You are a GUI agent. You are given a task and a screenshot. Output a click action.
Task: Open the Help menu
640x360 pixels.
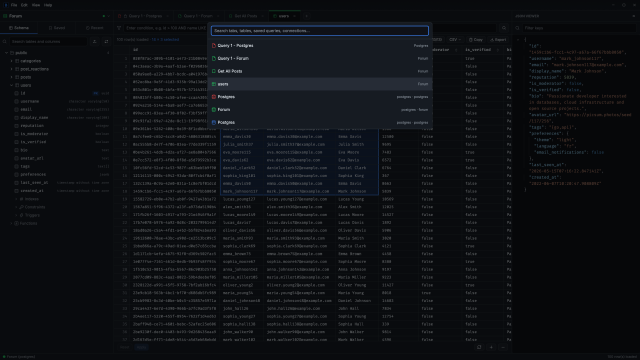coord(48,5)
